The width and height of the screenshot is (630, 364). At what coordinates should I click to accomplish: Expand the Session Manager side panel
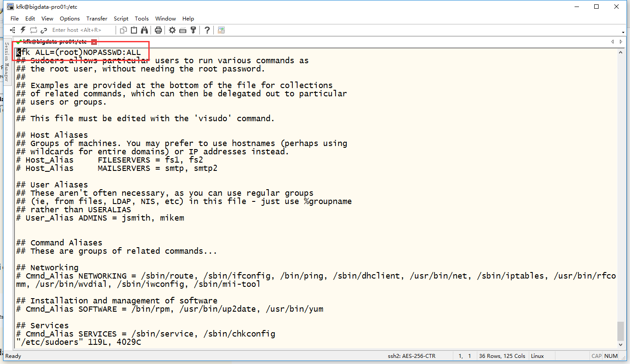[x=7, y=62]
